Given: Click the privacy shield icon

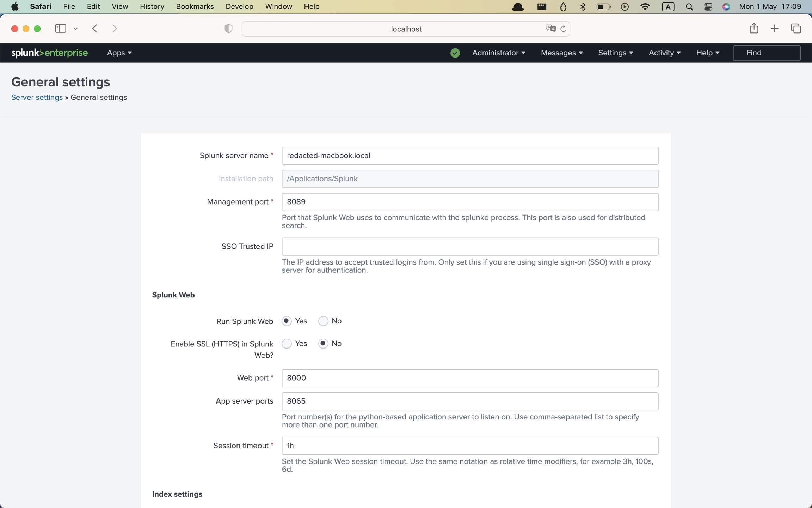Looking at the screenshot, I should 228,29.
